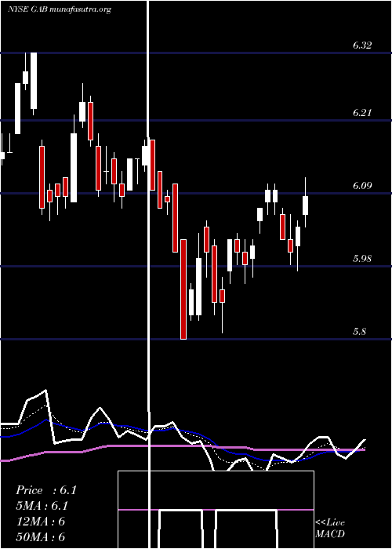Image resolution: width=392 pixels, height=549 pixels.
Task: Click the 50MA : 6 value
Action: pyautogui.click(x=40, y=536)
